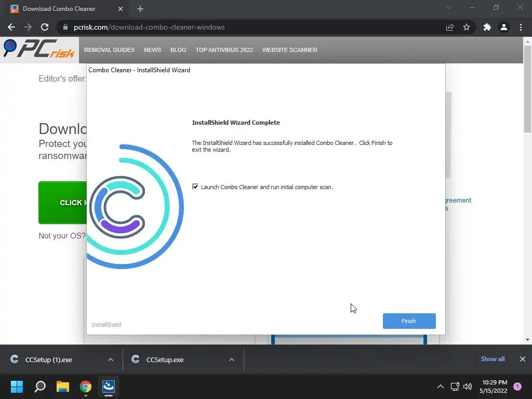Close the Download Combo Cleaner tab
Screen dimensions: 532x399
pos(121,9)
